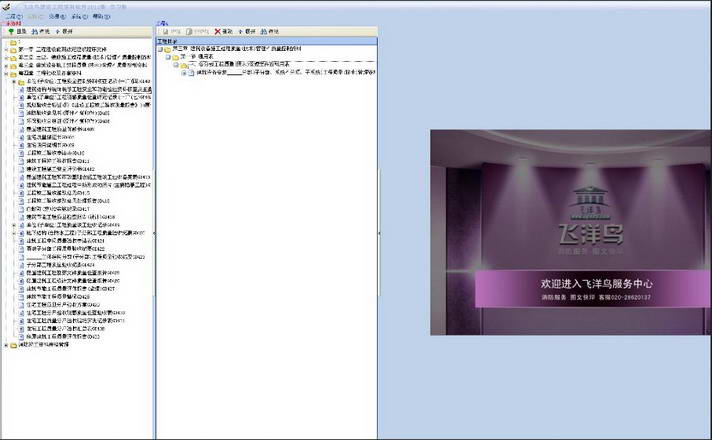Expand the last folder at the bottom of the left tree
712x440 pixels.
[6, 345]
